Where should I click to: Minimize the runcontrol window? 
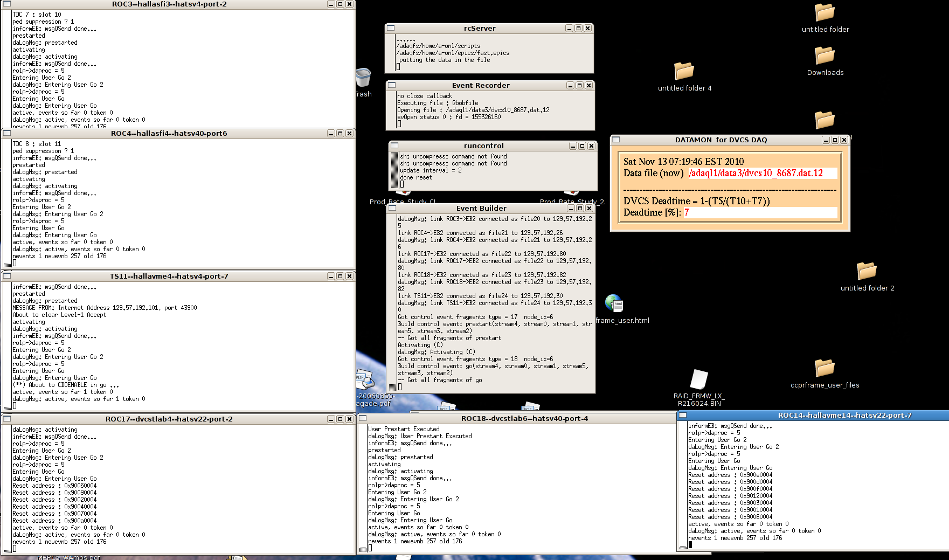573,146
